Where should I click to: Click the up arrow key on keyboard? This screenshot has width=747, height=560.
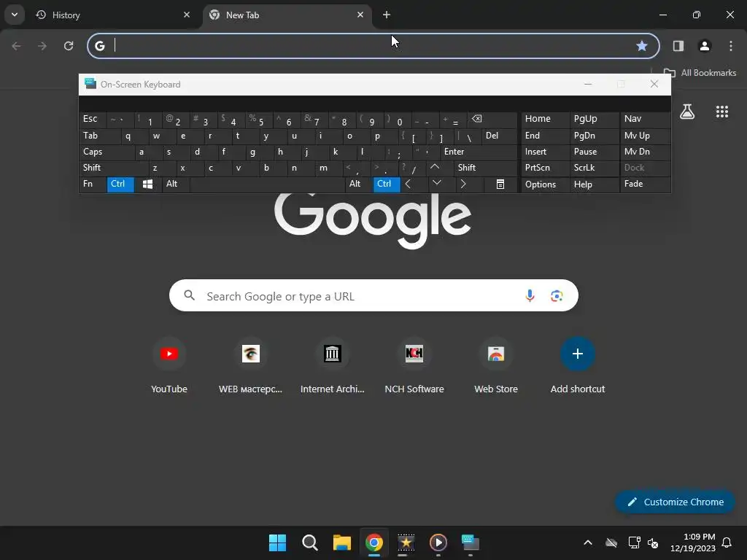[x=435, y=168]
